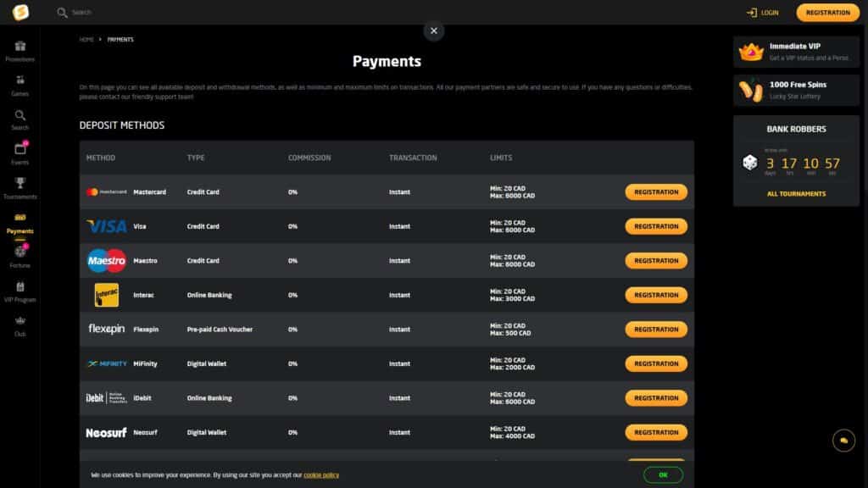Click the Flexepin logo
868x488 pixels.
pos(107,330)
